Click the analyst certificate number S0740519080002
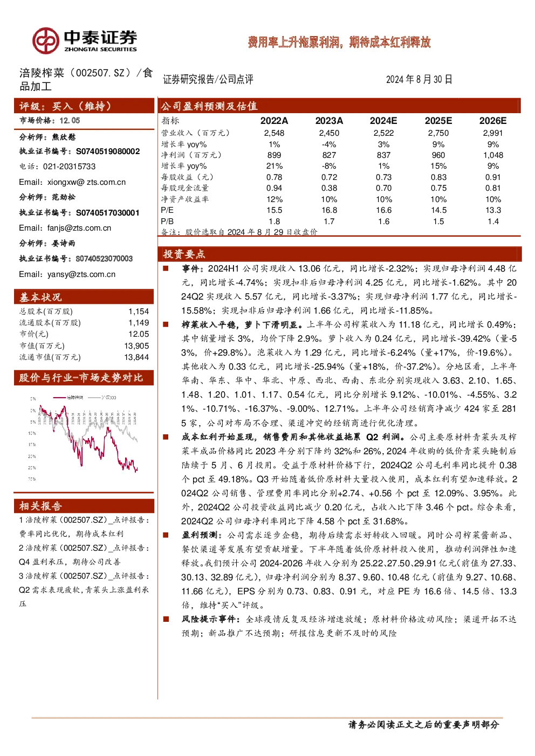This screenshot has width=535, height=756. (x=108, y=151)
